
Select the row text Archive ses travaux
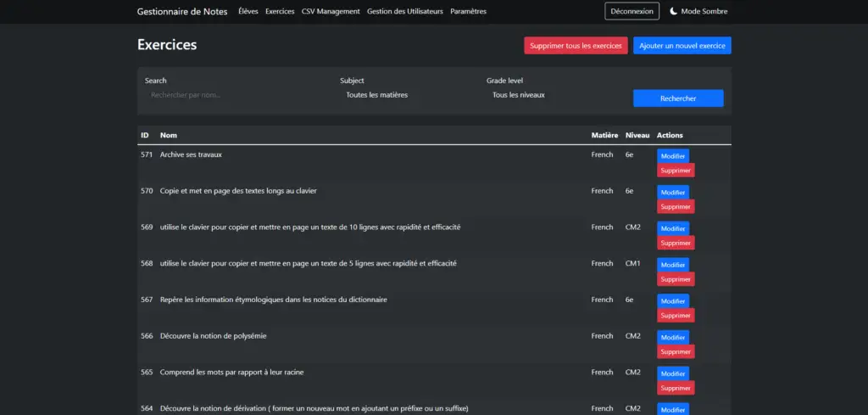click(191, 154)
